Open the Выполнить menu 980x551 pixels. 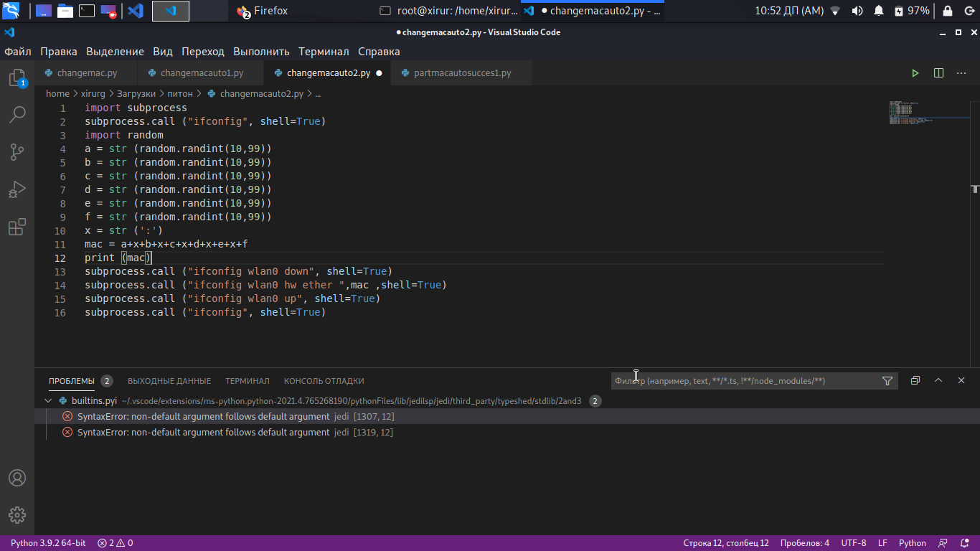tap(261, 52)
